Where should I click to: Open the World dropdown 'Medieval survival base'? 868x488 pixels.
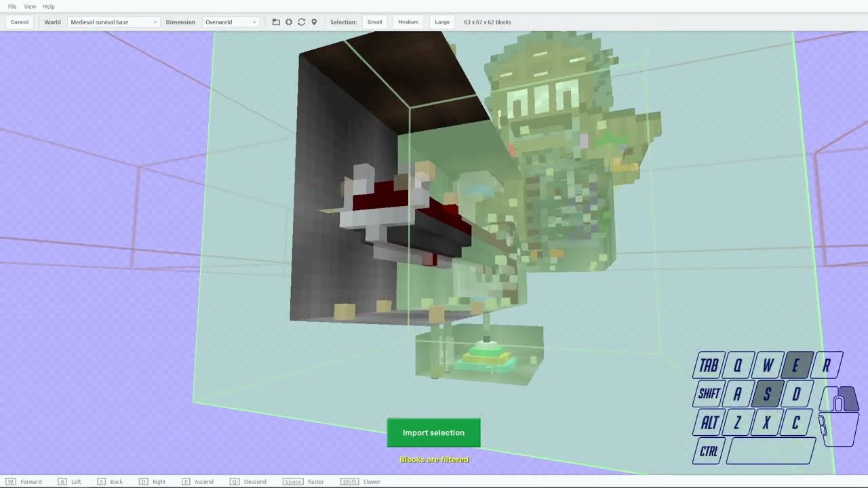click(113, 22)
